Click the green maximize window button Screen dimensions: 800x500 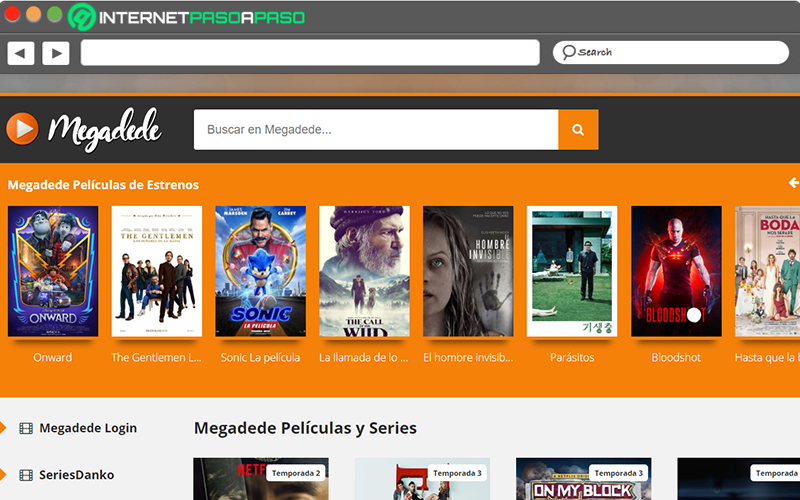click(x=55, y=14)
